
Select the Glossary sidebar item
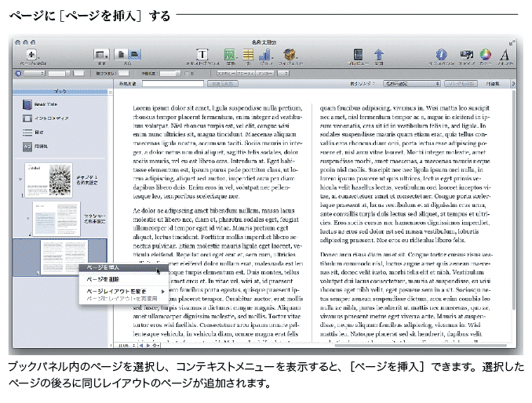35,147
